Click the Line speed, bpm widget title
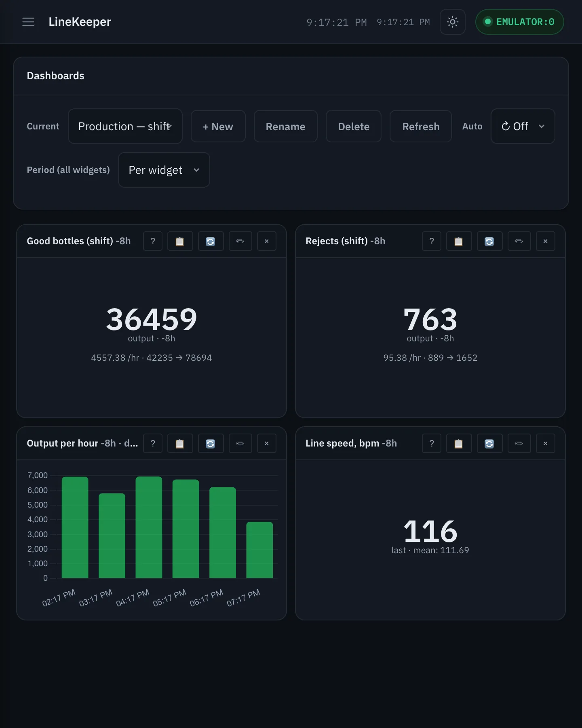Screen dimensions: 582x728 [x=351, y=443]
